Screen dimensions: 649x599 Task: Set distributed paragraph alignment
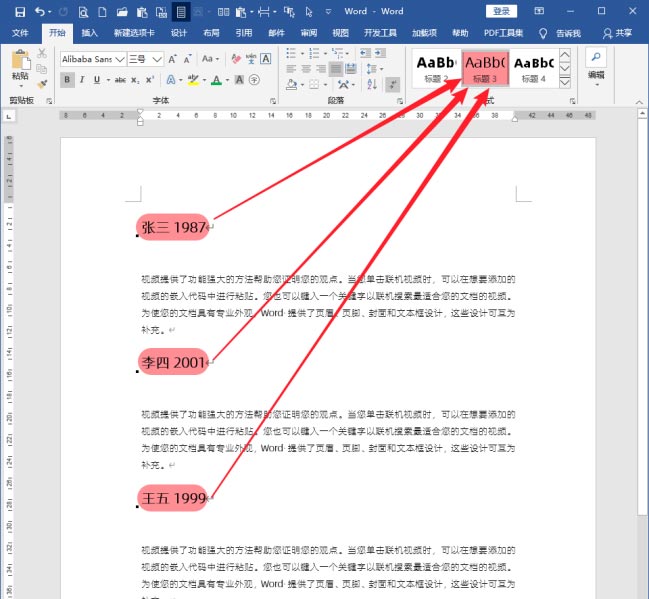(x=351, y=69)
